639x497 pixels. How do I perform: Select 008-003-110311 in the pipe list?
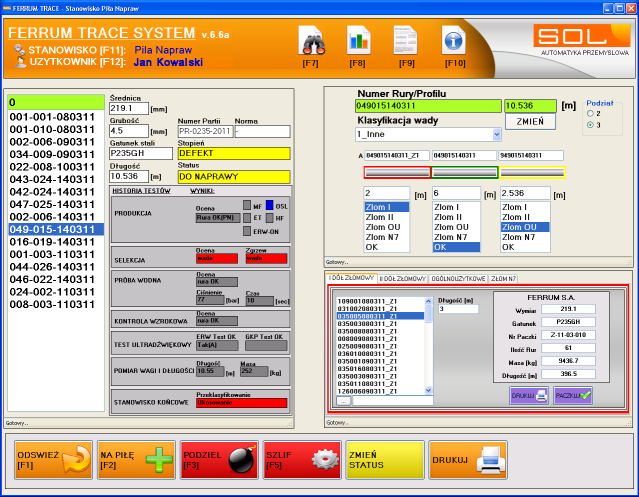click(x=56, y=304)
